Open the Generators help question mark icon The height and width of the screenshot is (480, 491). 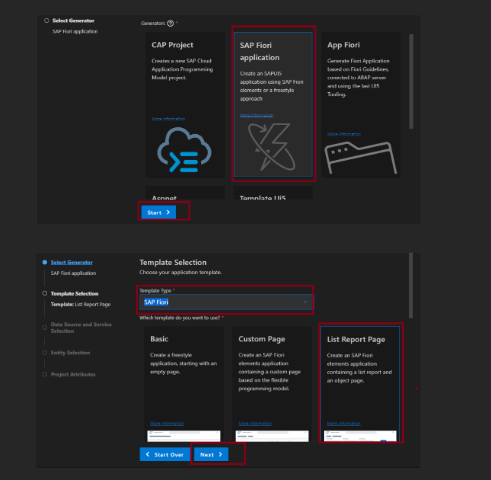[170, 23]
